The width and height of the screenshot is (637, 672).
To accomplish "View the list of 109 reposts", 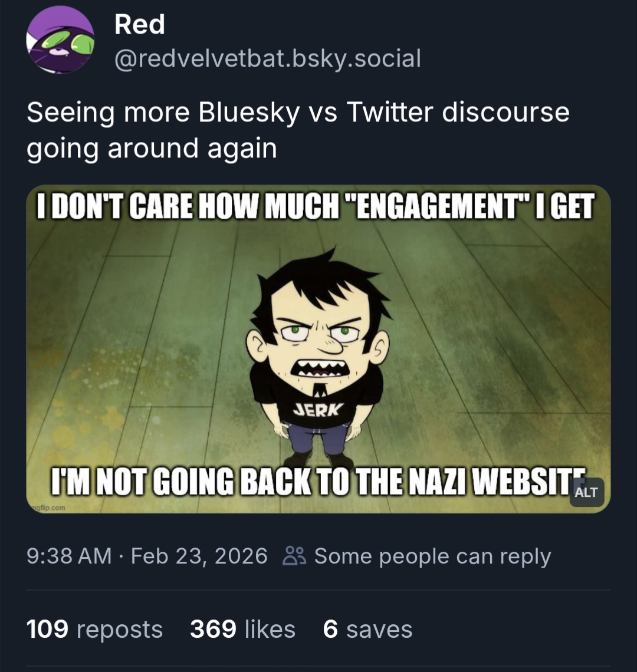I will click(94, 629).
